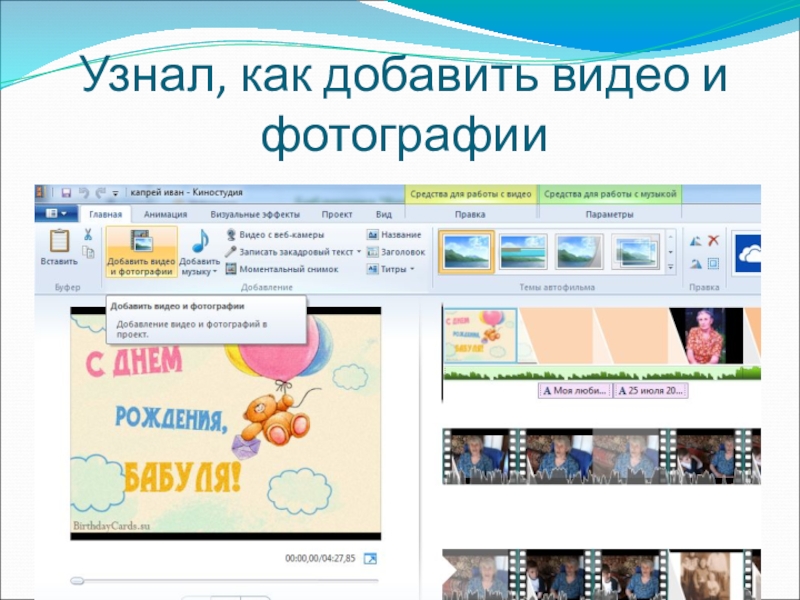
Task: Click the select all icon in Правка group
Action: pos(713,264)
